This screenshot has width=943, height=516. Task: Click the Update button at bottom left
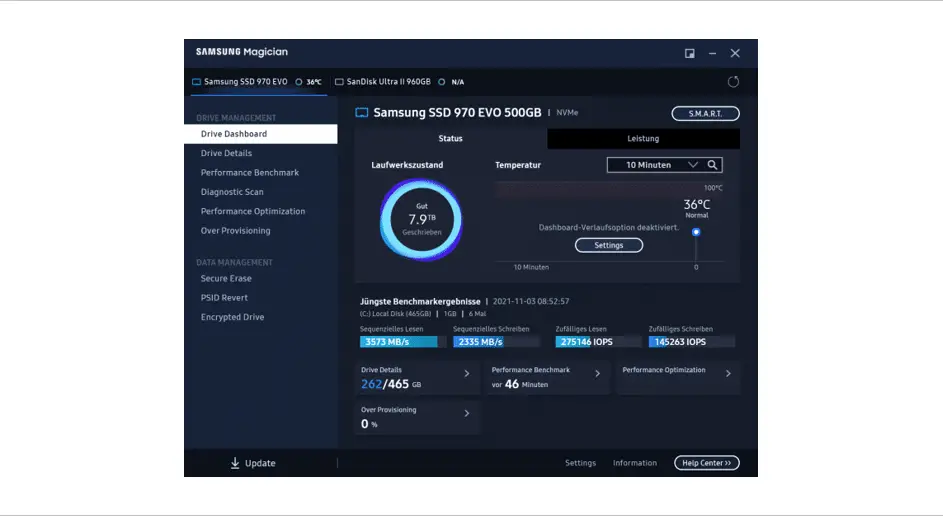[253, 463]
